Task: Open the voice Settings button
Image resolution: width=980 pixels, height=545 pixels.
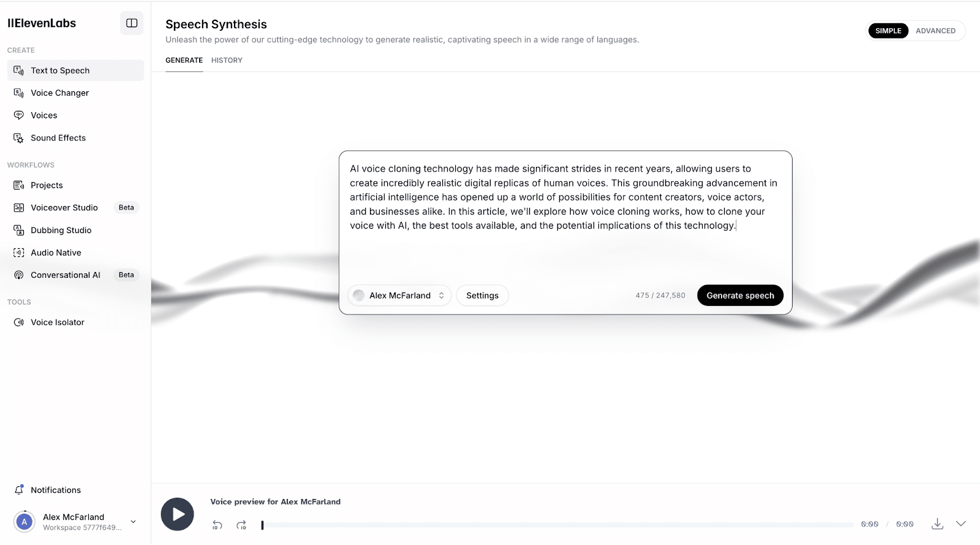Action: [x=482, y=295]
